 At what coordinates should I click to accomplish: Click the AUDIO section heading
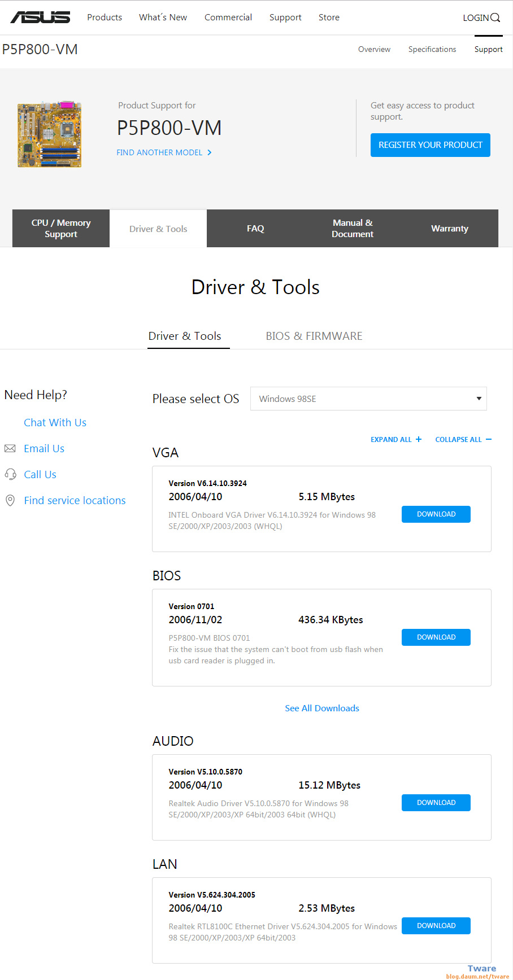173,741
